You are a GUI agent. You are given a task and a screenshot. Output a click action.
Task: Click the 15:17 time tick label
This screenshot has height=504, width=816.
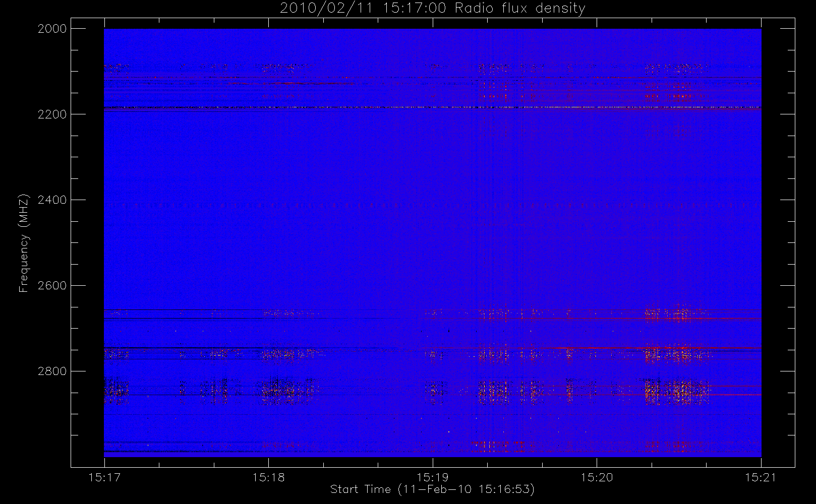104,477
